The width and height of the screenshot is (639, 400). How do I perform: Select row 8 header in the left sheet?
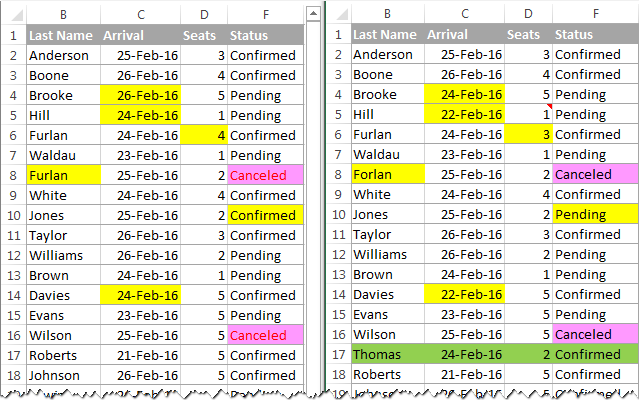(x=13, y=175)
